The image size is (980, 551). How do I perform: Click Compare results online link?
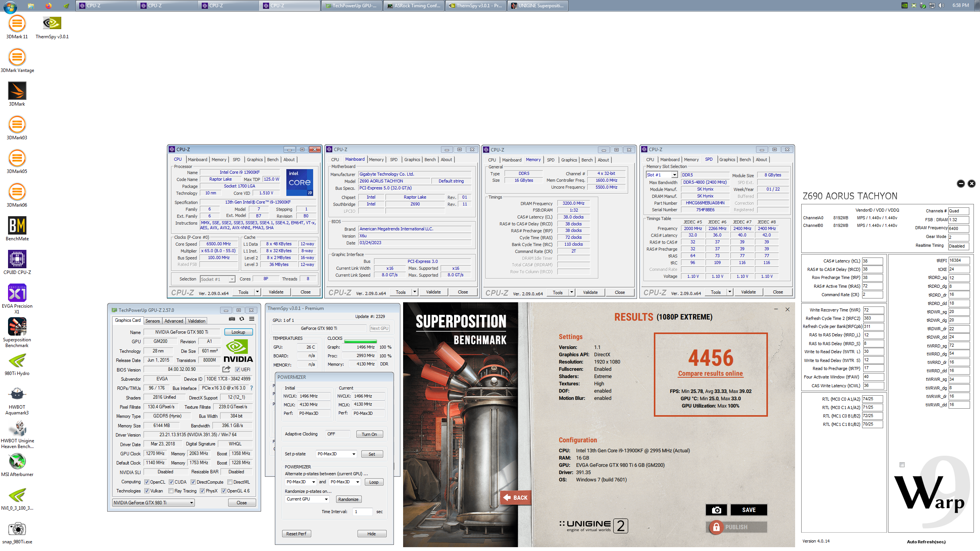(710, 373)
